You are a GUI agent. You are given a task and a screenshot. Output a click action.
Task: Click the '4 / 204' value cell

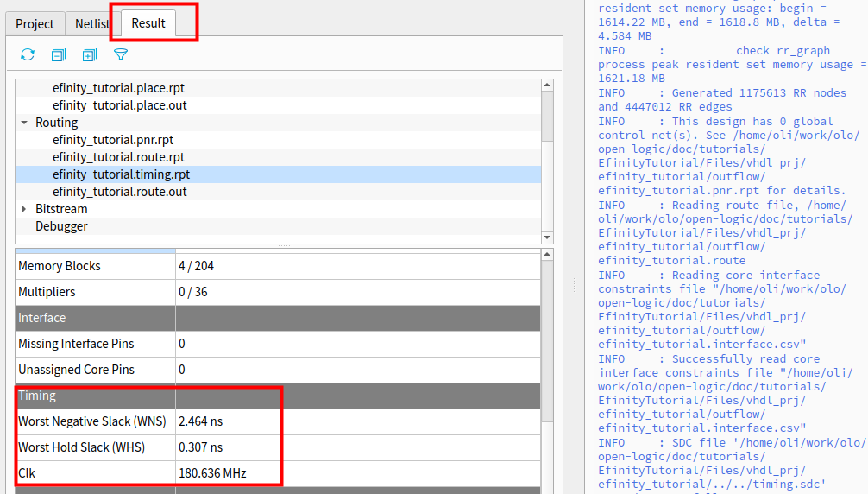click(357, 266)
